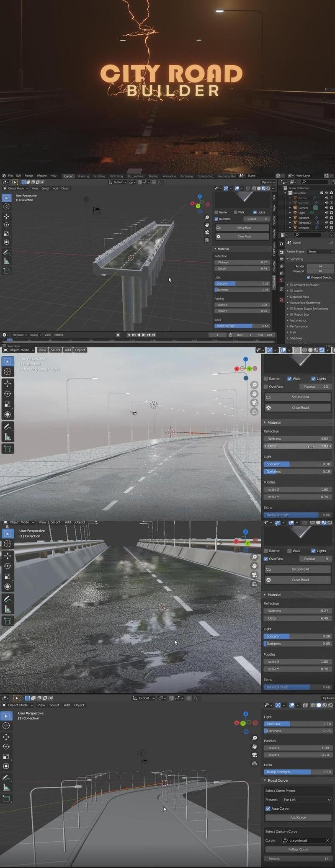Click the Add Curve button
The image size is (335, 868).
click(298, 817)
